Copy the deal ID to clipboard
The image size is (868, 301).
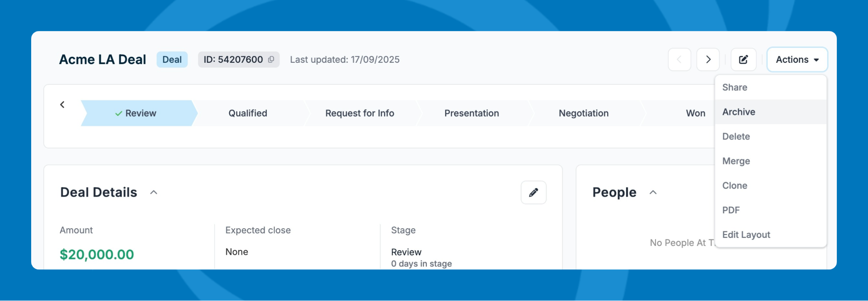(271, 60)
